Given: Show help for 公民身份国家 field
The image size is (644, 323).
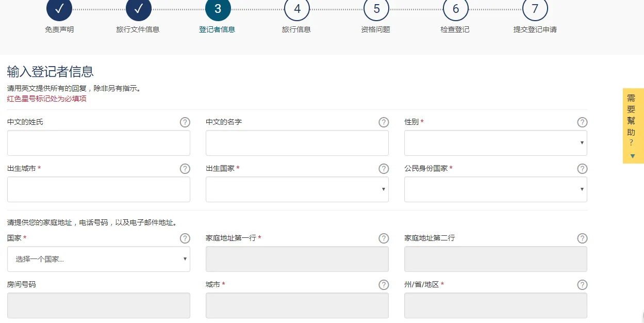Looking at the screenshot, I should tap(582, 169).
